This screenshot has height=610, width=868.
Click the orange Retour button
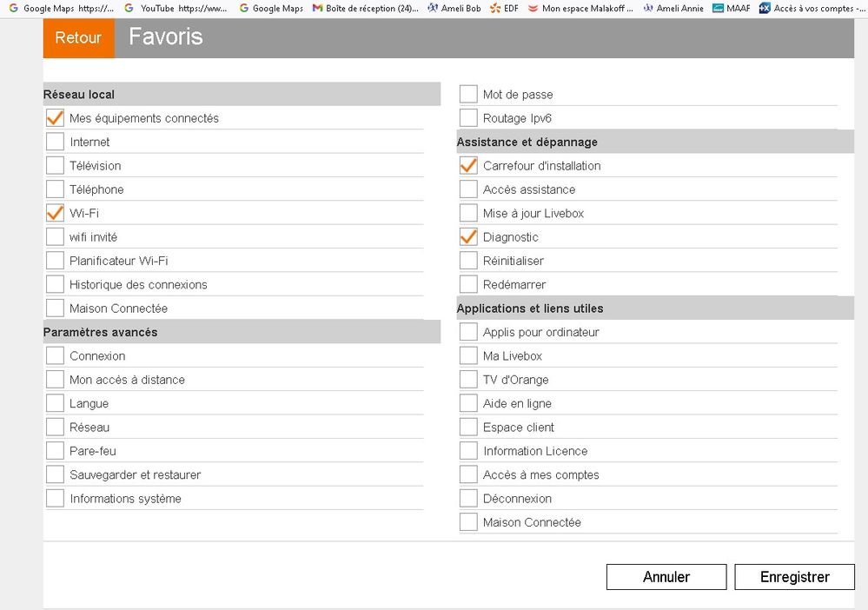(x=78, y=38)
